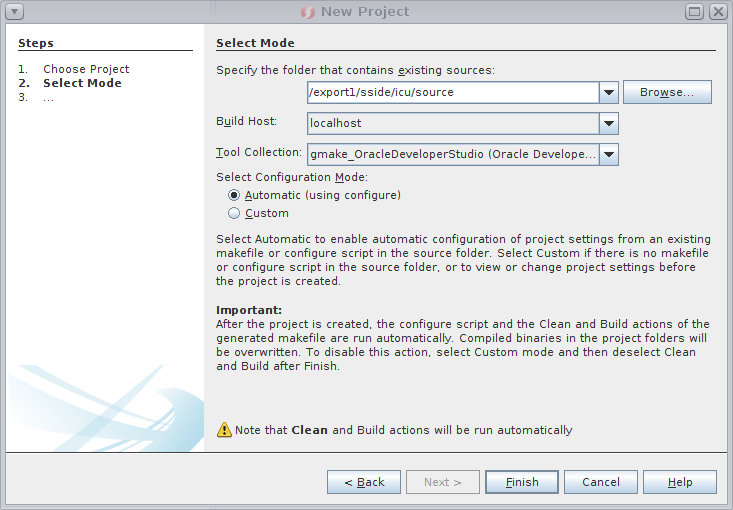
Task: Click the Choose Project step in Steps list
Action: (x=86, y=69)
